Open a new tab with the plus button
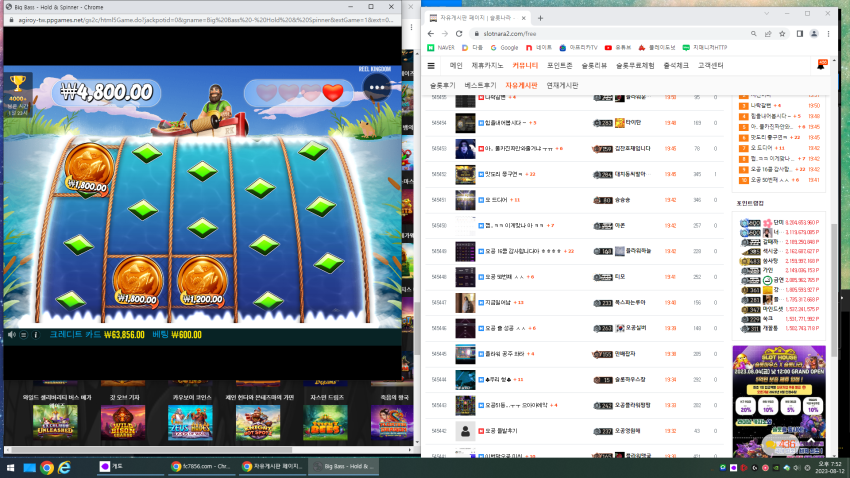This screenshot has width=850, height=478. pyautogui.click(x=540, y=18)
